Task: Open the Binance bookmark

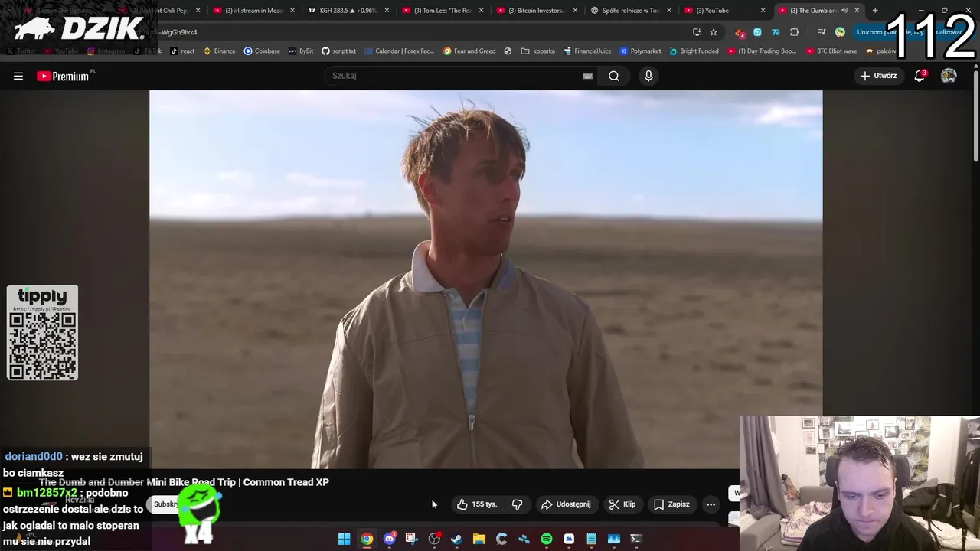Action: [219, 51]
